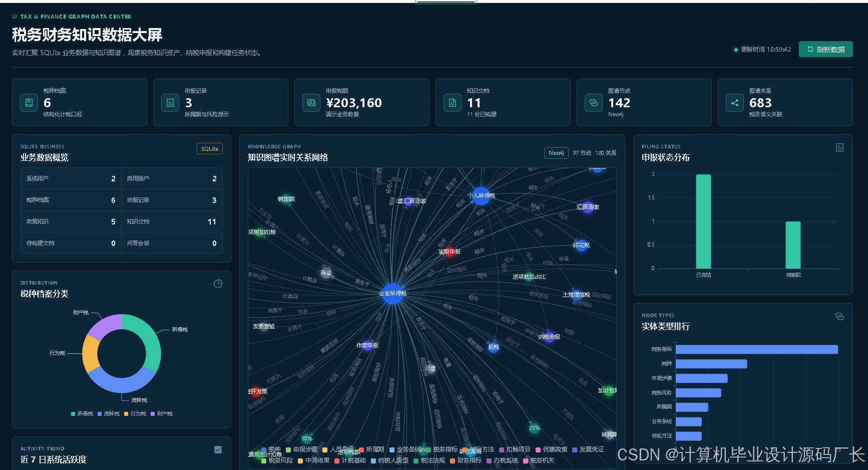
Task: Toggle 中间结果 legend in knowledge graph
Action: point(314,460)
